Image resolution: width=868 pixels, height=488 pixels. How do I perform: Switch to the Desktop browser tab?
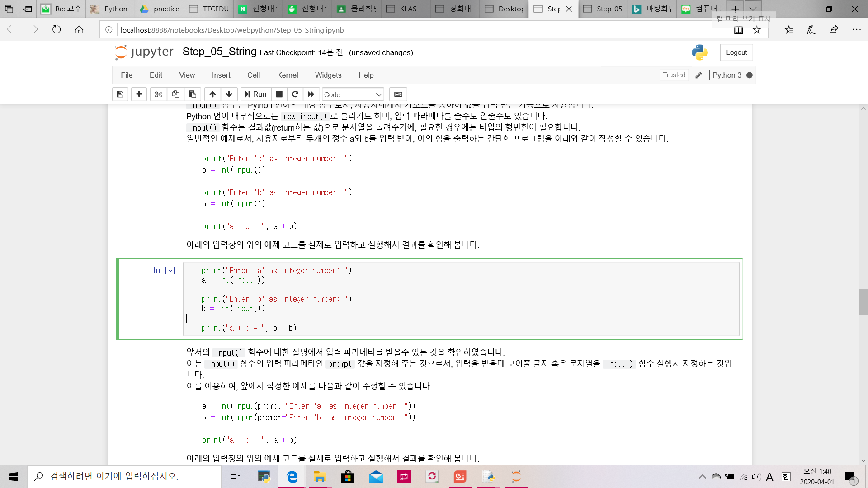coord(504,9)
